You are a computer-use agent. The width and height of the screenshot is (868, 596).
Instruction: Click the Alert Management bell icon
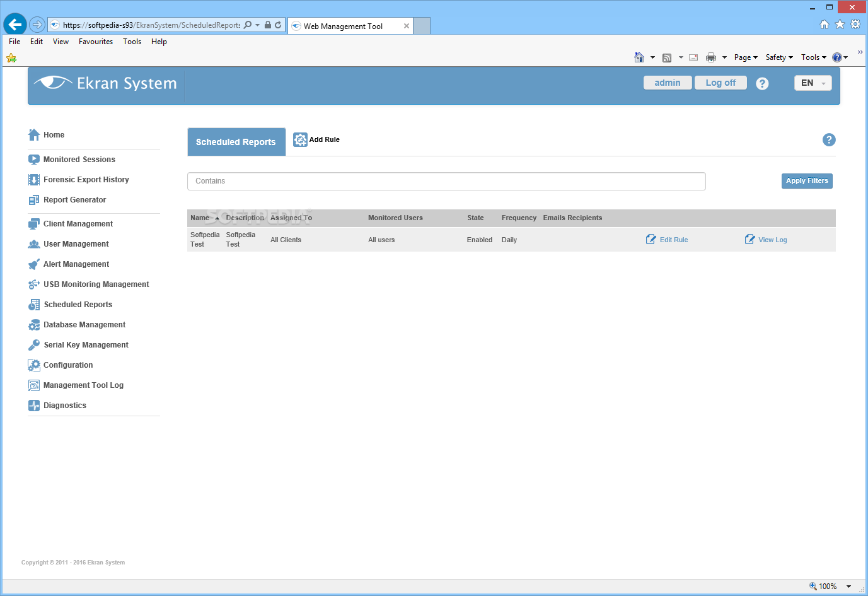tap(34, 264)
